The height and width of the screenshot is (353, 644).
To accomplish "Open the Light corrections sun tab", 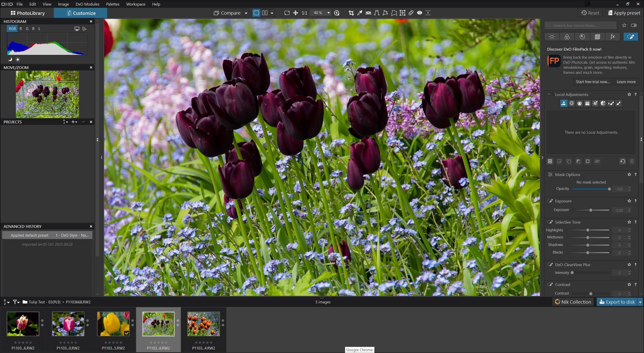I will (x=552, y=37).
